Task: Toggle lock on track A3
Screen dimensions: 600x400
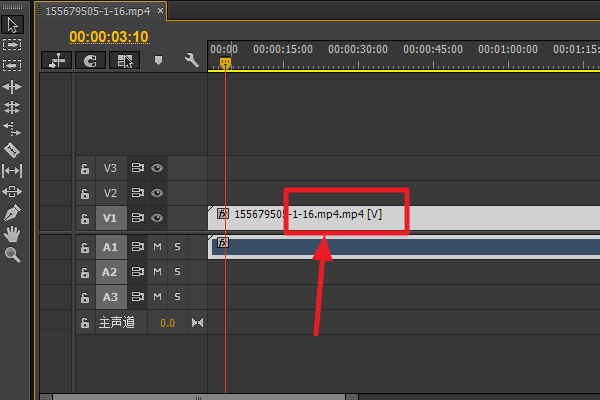Action: [85, 297]
